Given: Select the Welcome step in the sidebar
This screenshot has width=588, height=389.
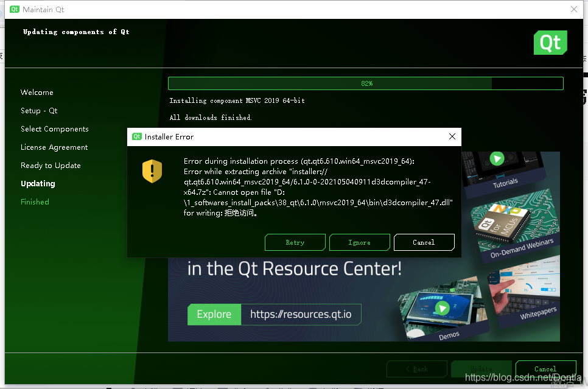Looking at the screenshot, I should (x=37, y=92).
